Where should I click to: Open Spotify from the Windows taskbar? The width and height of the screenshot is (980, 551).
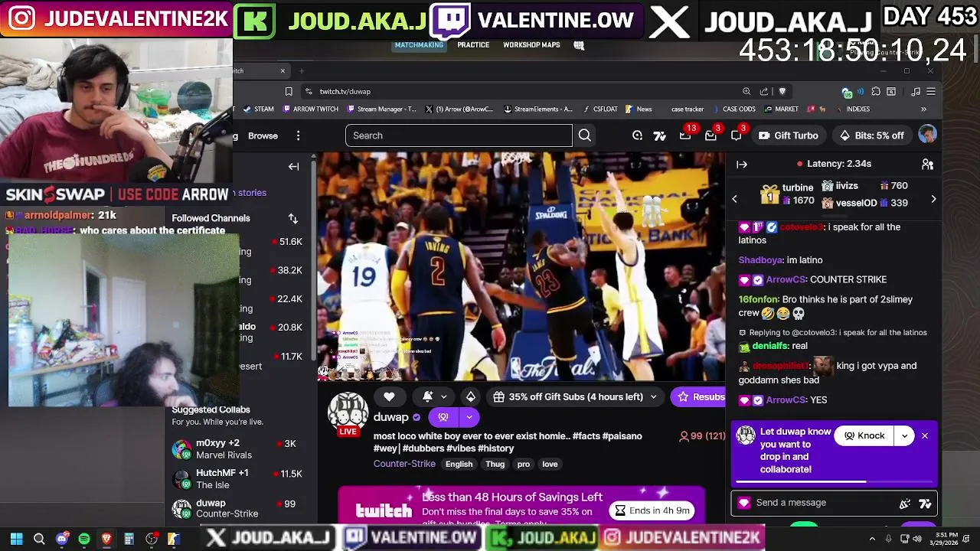tap(84, 539)
